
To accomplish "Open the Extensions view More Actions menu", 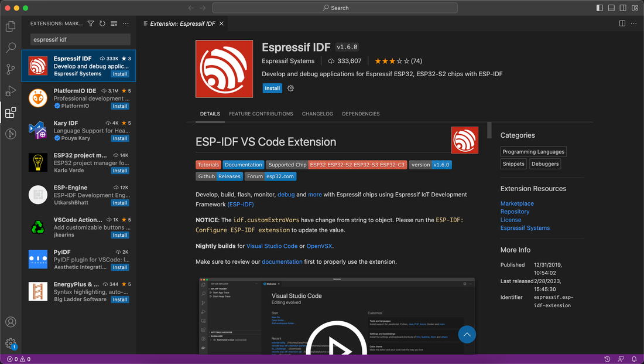I will click(125, 23).
